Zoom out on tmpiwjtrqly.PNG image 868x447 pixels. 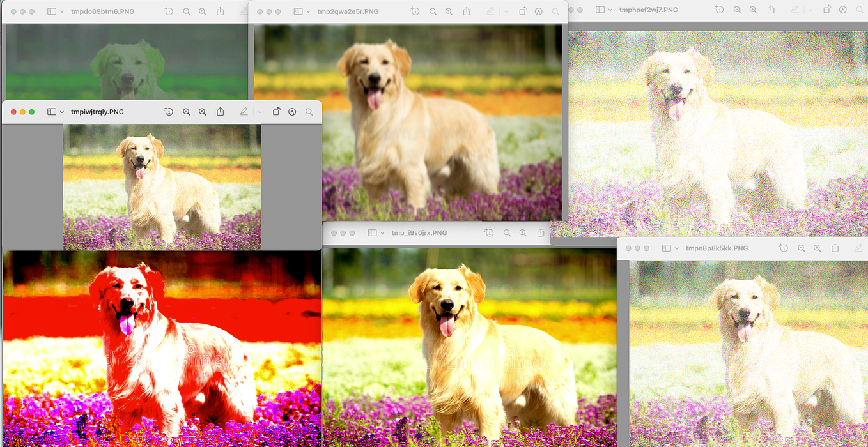click(x=186, y=111)
